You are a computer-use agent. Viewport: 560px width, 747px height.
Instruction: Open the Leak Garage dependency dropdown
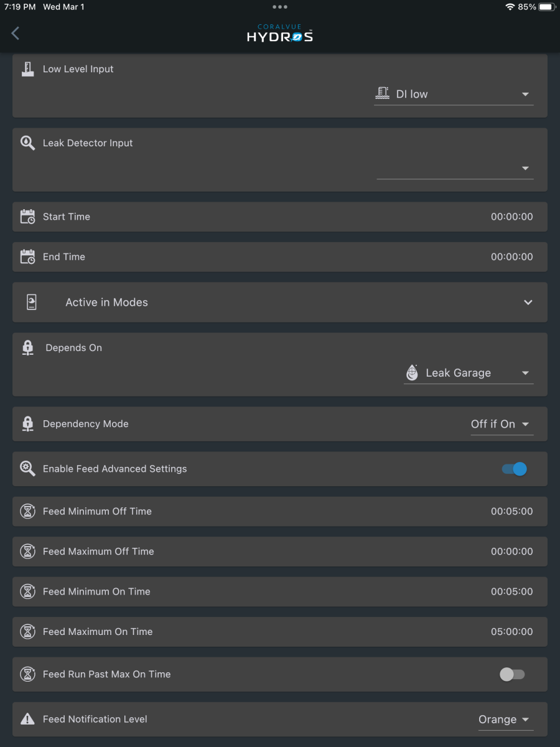[469, 373]
